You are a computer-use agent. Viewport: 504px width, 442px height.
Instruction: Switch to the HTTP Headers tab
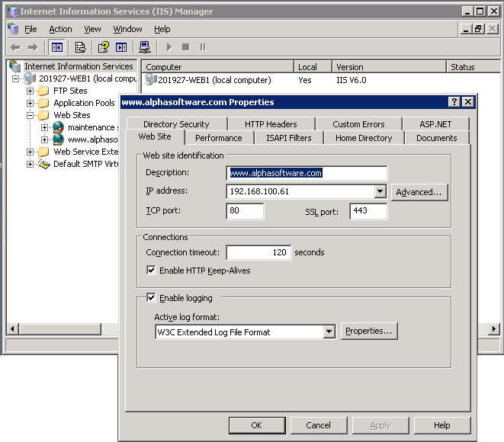[x=271, y=124]
